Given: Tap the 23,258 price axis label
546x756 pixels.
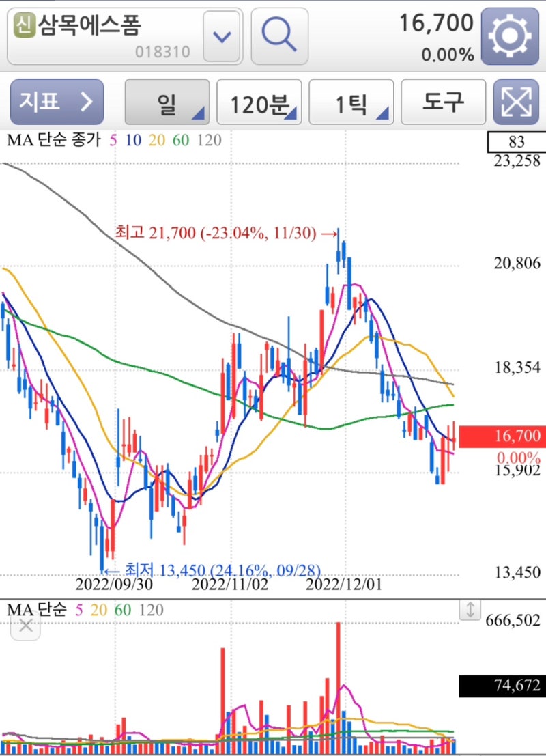Looking at the screenshot, I should [517, 160].
